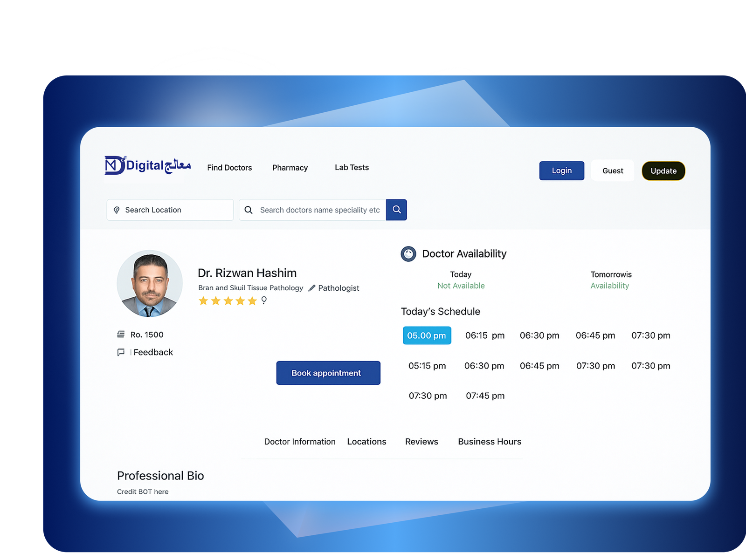746x560 pixels.
Task: Click the blue search magnifier button
Action: tap(396, 210)
